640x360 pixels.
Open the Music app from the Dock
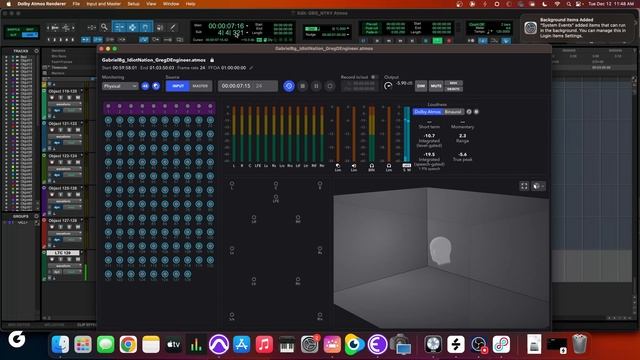coord(264,344)
